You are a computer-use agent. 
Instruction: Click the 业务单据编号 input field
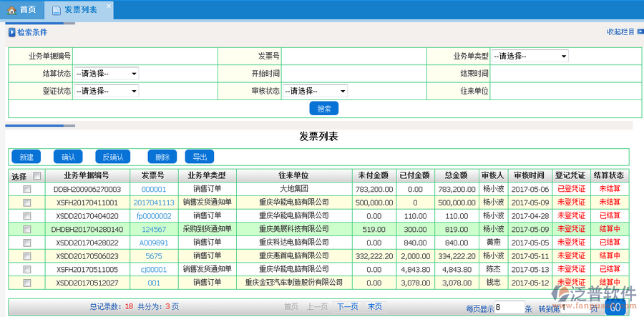point(145,56)
